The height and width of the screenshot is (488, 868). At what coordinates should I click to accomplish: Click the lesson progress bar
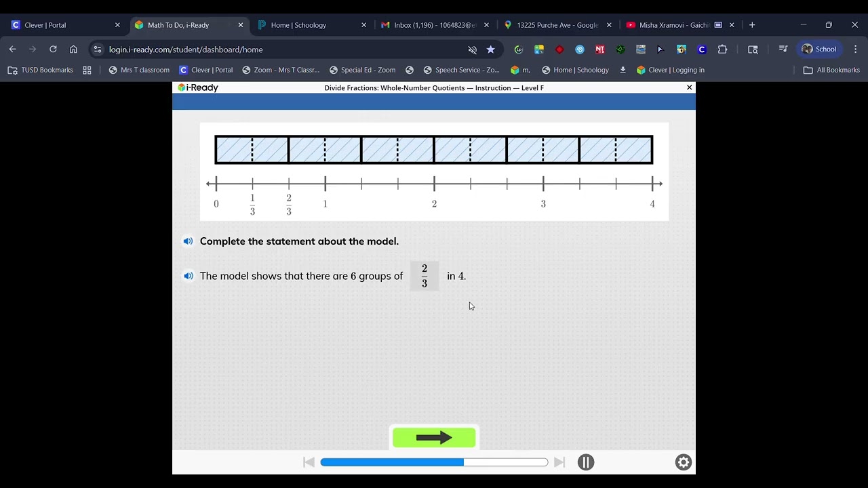(434, 462)
